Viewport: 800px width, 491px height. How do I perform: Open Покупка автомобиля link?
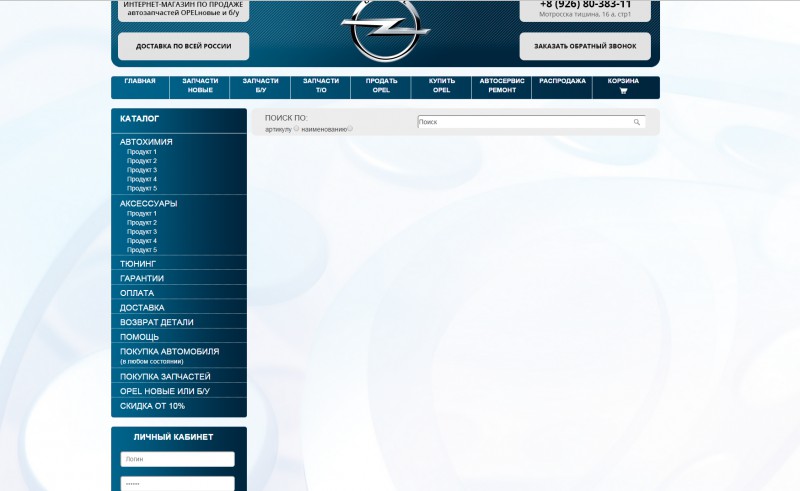tap(169, 352)
